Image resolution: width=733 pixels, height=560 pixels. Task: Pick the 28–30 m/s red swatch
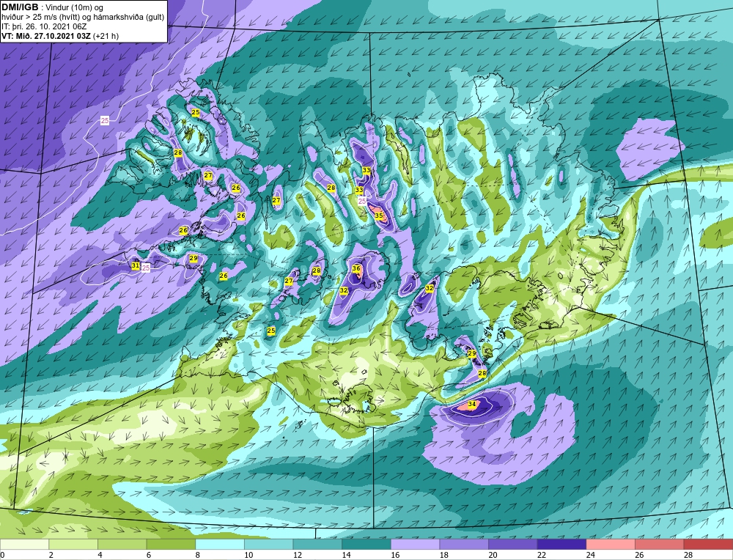click(x=708, y=544)
